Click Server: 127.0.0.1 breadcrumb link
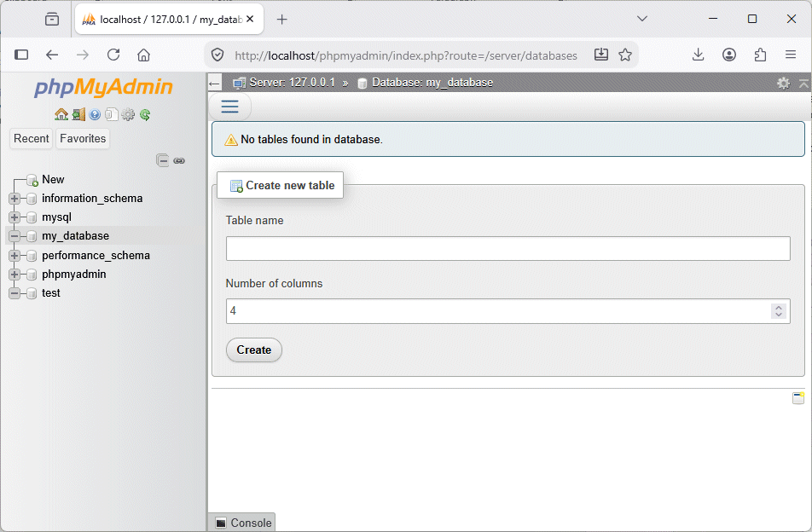This screenshot has width=812, height=532. (292, 83)
